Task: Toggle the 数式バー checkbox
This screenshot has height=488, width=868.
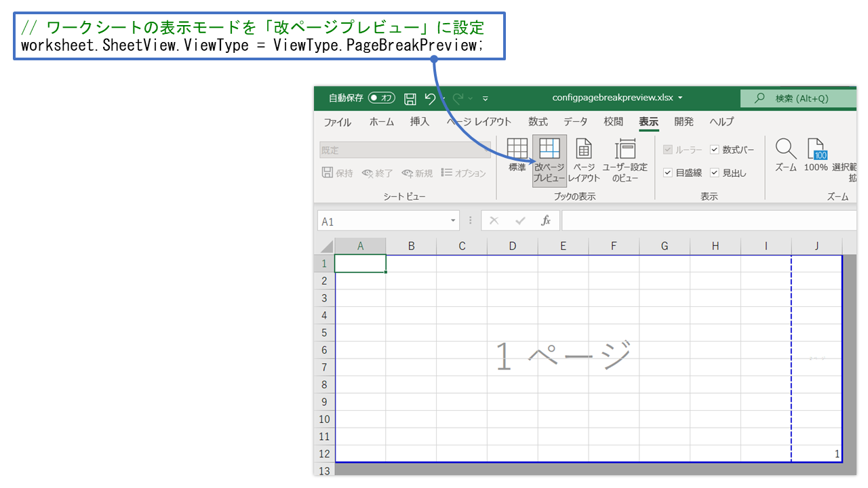Action: [715, 150]
